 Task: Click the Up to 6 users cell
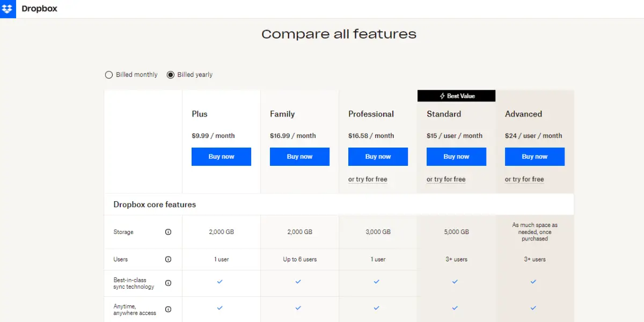[299, 259]
